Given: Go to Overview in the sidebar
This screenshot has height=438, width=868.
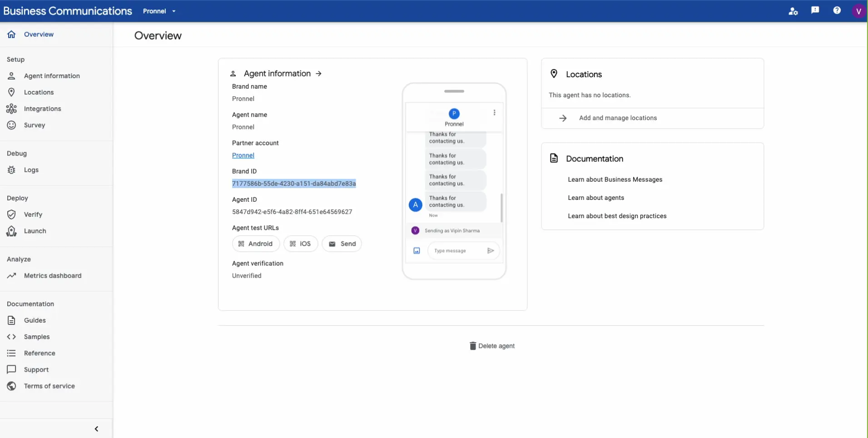Looking at the screenshot, I should (39, 34).
